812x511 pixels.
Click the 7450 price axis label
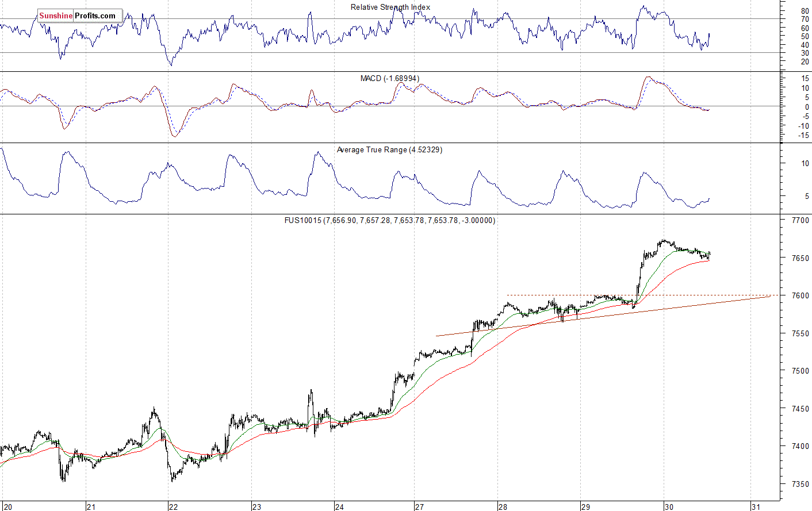(x=800, y=409)
